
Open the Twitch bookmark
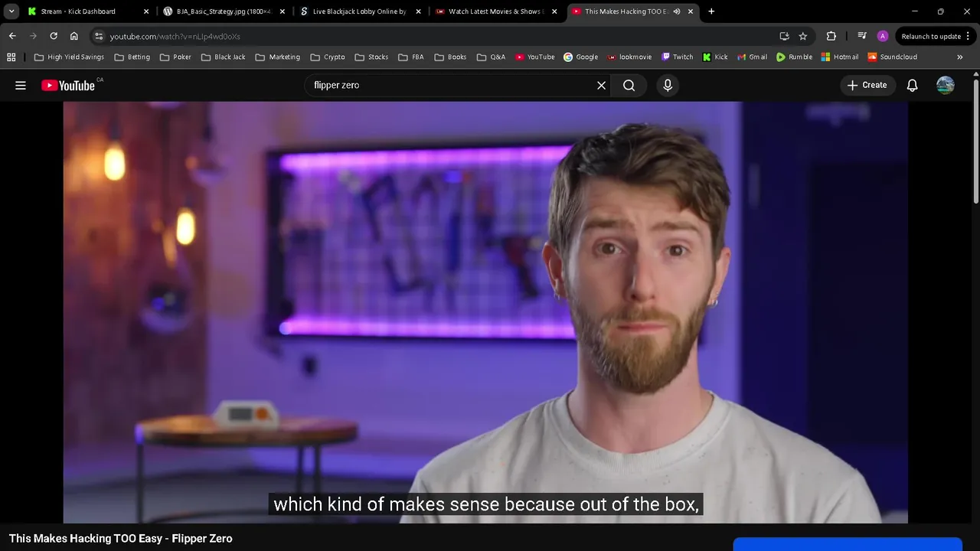click(x=677, y=57)
